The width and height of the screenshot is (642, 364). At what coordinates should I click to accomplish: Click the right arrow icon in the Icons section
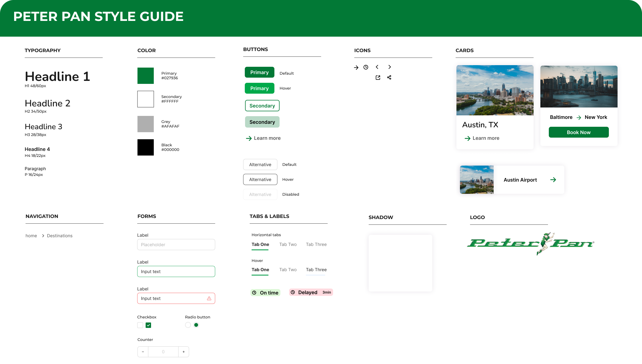[356, 68]
